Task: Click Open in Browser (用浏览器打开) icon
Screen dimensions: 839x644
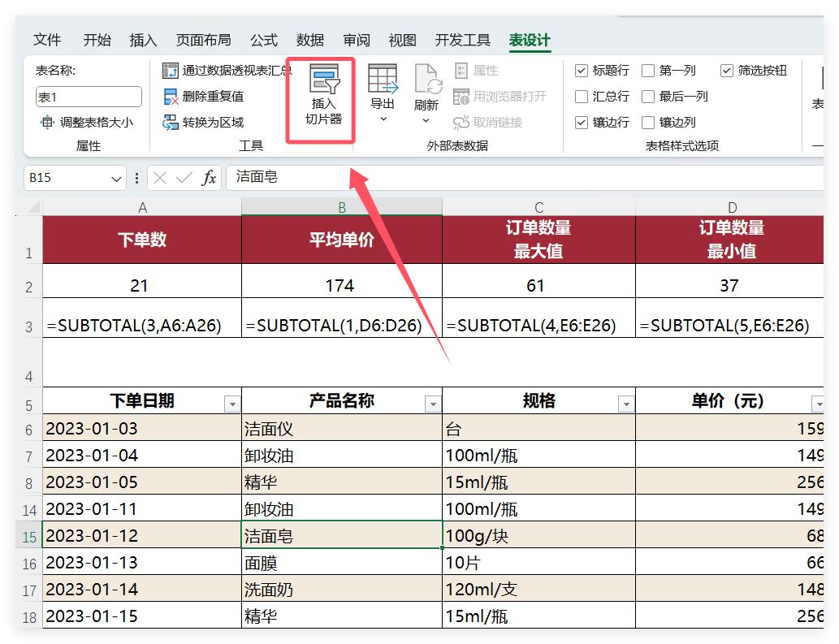Action: point(461,97)
